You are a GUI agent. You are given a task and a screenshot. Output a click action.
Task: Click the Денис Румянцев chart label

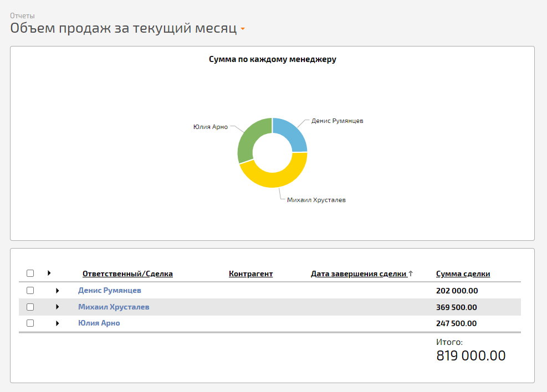click(338, 121)
